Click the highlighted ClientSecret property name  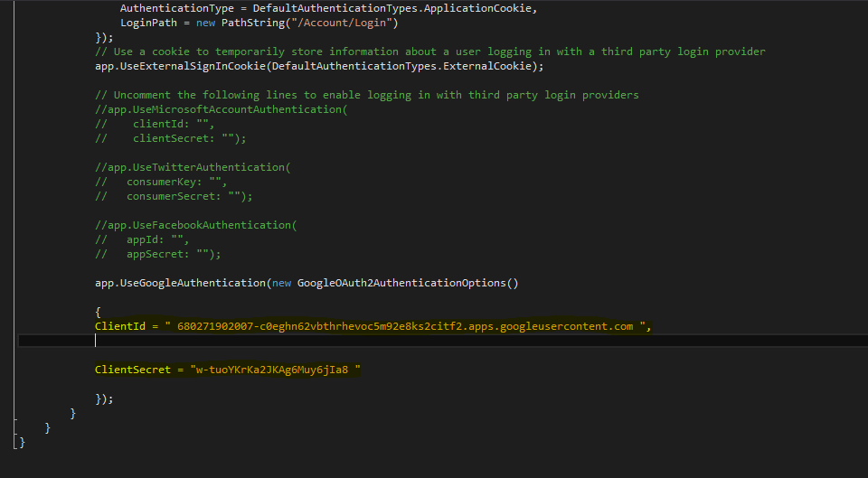[133, 369]
